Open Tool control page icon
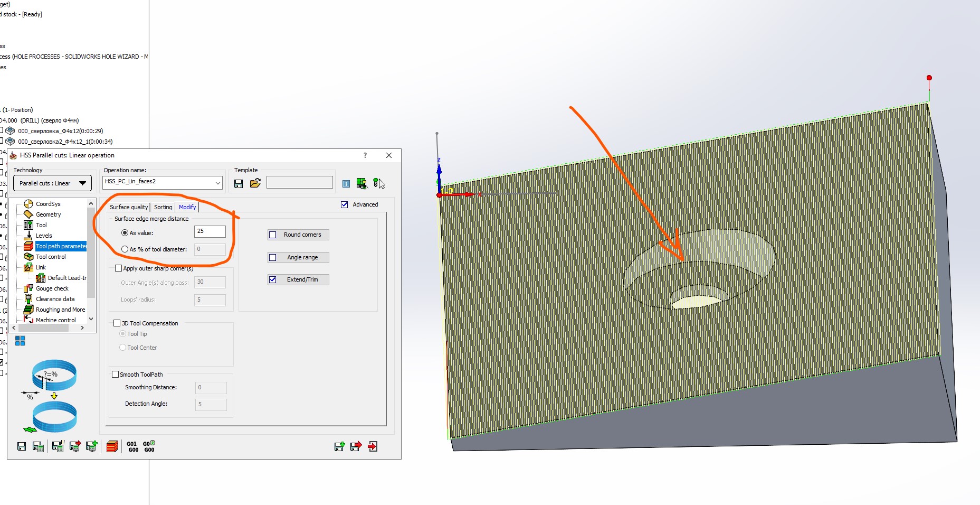 28,257
